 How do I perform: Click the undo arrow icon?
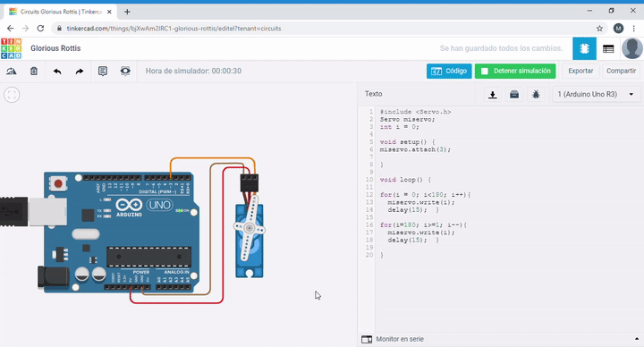pyautogui.click(x=57, y=71)
